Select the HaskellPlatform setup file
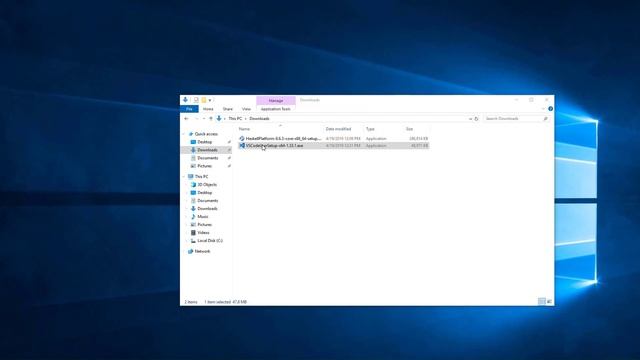Viewport: 640px width, 360px height. tap(284, 139)
